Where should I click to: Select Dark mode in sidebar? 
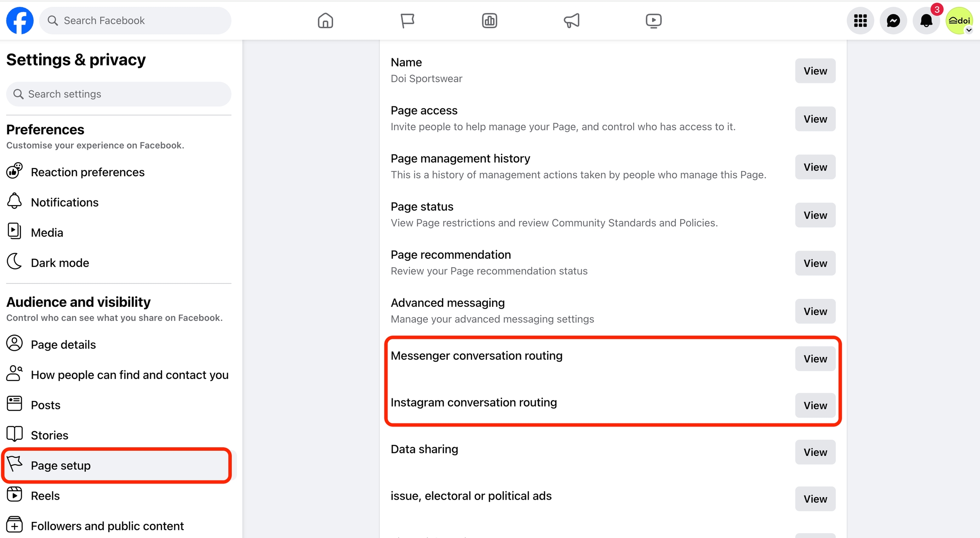click(x=60, y=263)
